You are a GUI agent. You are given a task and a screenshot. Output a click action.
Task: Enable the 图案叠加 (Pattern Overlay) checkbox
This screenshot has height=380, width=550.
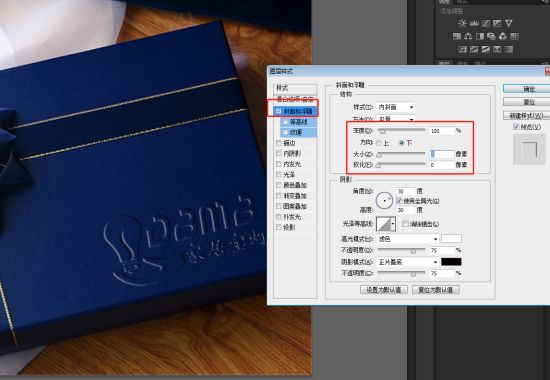[279, 206]
